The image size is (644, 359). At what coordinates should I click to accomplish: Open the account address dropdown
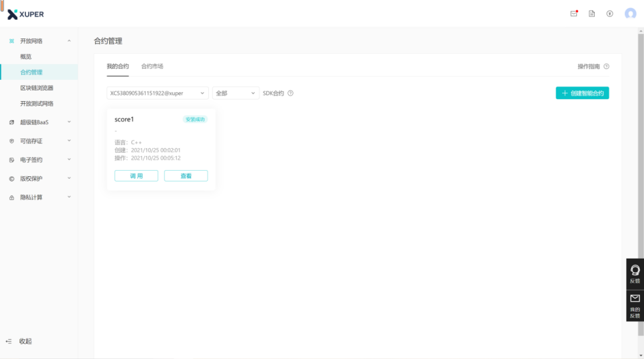(x=158, y=93)
